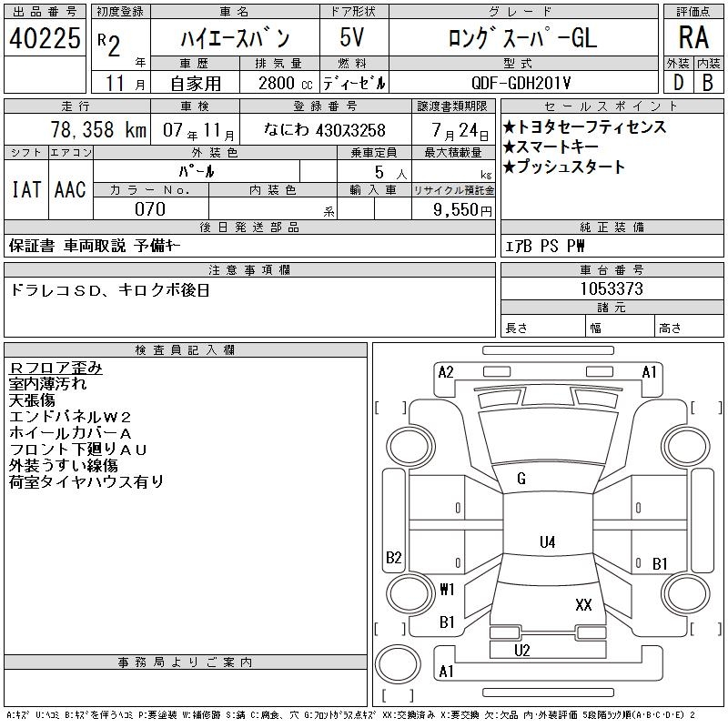Select the usage history 自家用
Viewport: 728px width, 728px height.
click(x=196, y=84)
